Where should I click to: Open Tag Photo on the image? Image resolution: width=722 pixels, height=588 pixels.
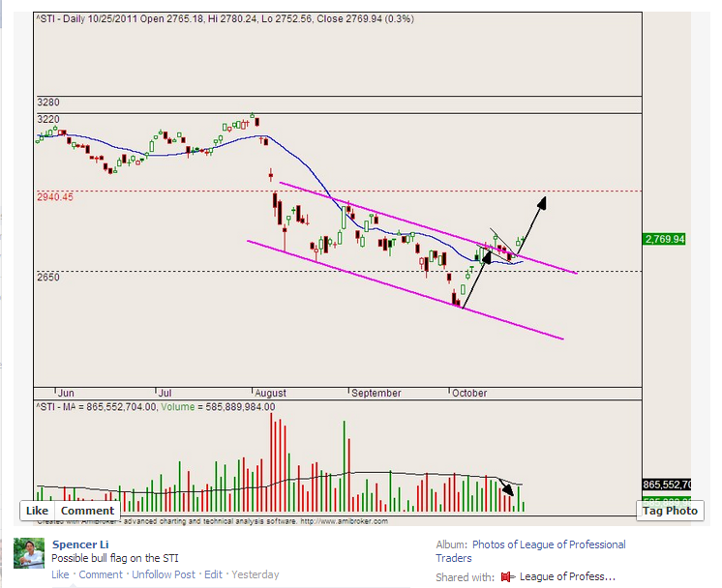[668, 511]
